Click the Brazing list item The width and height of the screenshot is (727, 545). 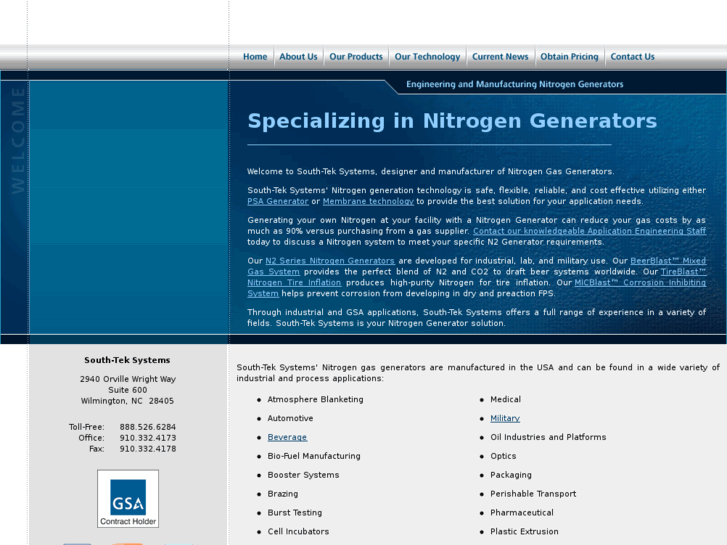tap(283, 494)
